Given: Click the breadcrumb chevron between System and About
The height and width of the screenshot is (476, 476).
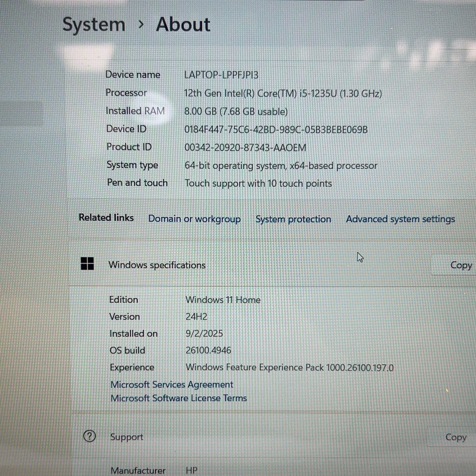Looking at the screenshot, I should pos(141,24).
